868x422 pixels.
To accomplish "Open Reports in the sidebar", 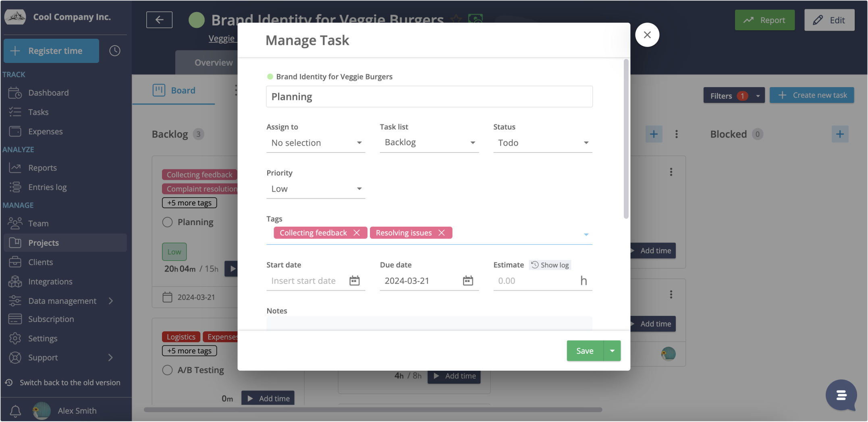I will pos(42,168).
